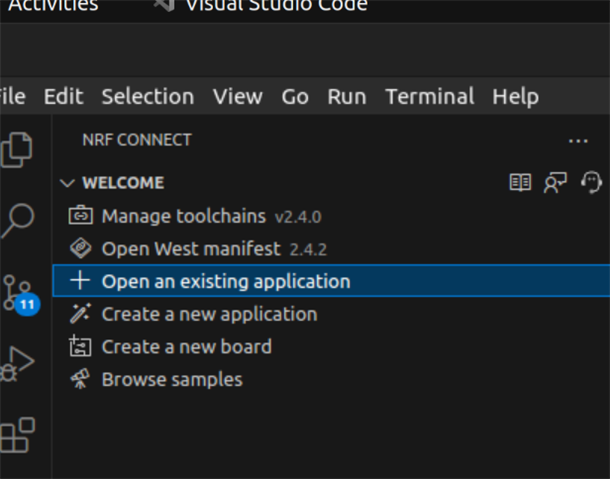Open the NRF Connect three-dots more actions
610x479 pixels.
coord(578,141)
